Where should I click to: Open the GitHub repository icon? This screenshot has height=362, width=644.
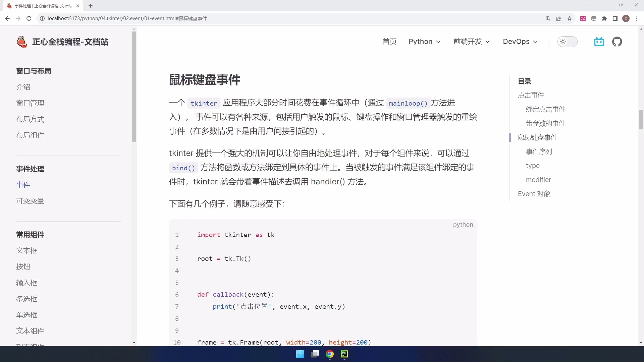point(618,42)
